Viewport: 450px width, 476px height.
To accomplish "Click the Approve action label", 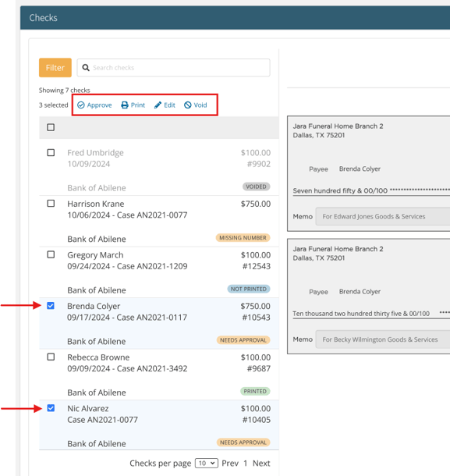I will pyautogui.click(x=99, y=105).
